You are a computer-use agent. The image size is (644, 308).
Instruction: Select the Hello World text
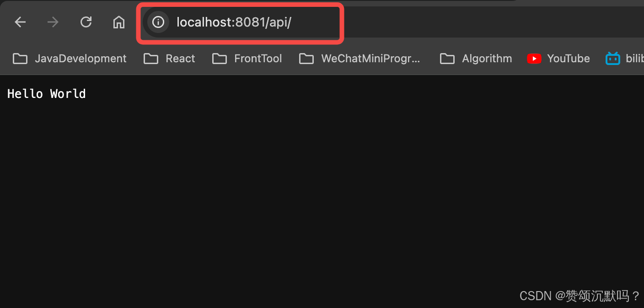coord(46,94)
